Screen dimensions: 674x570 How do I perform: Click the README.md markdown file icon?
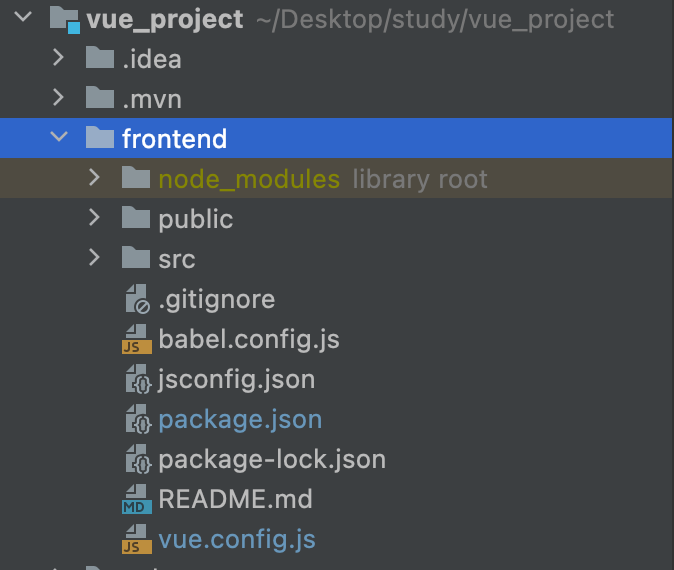click(137, 499)
